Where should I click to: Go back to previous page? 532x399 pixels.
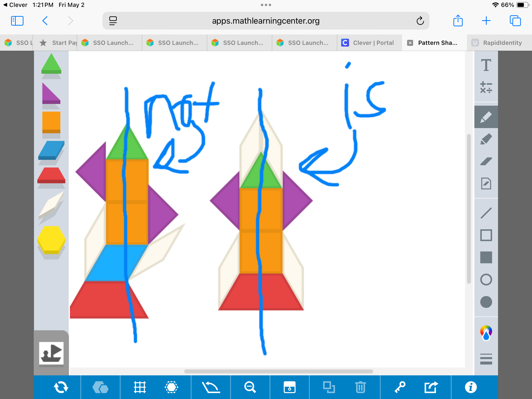tap(45, 21)
